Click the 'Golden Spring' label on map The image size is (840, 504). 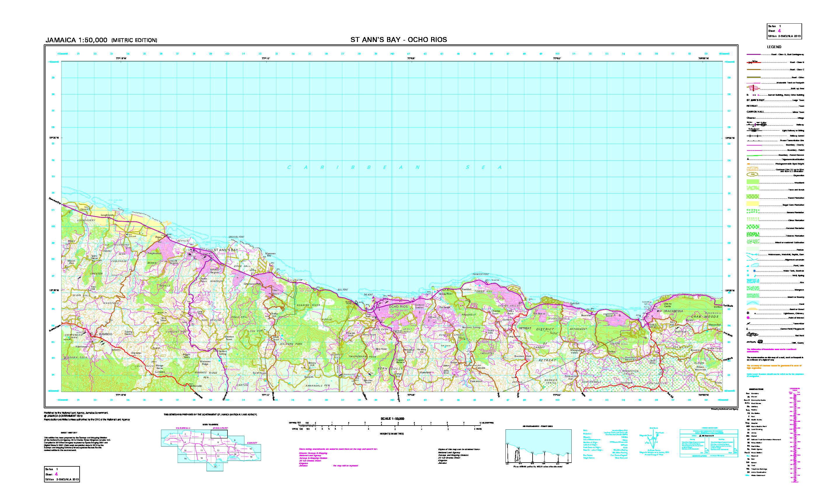(222, 353)
